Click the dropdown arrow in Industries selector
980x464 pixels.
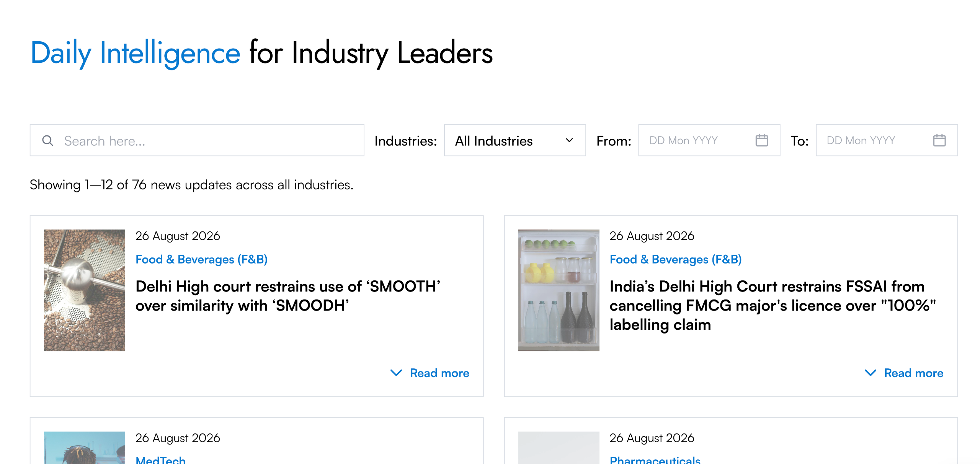click(x=569, y=140)
